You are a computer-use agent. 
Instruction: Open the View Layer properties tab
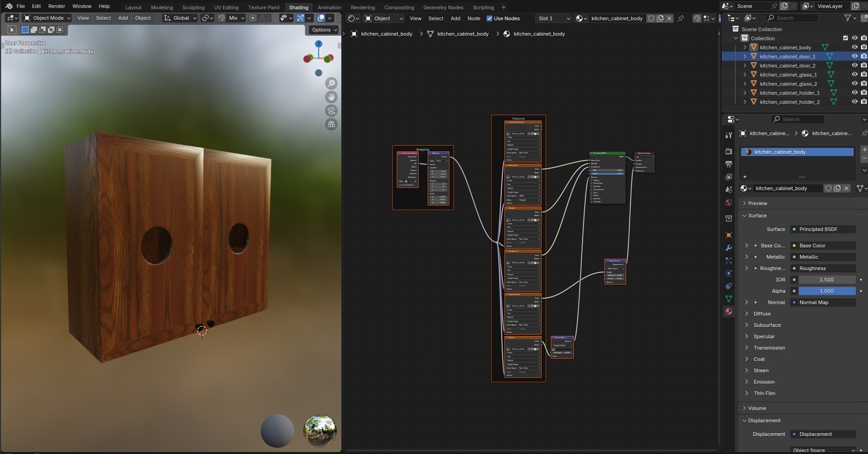[729, 177]
